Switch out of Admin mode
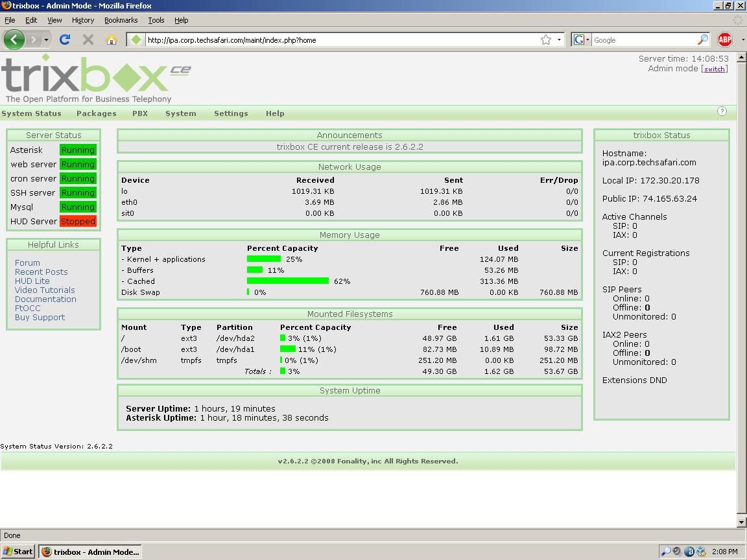Image resolution: width=747 pixels, height=560 pixels. (714, 69)
